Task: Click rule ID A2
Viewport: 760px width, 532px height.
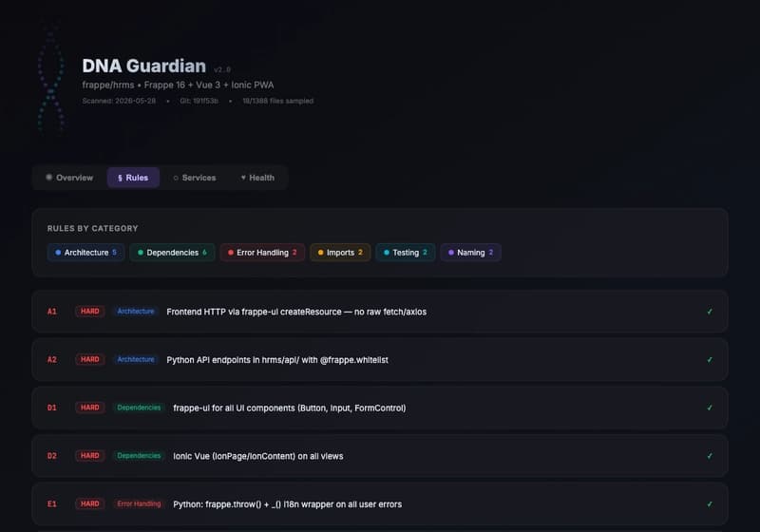Action: coord(52,359)
